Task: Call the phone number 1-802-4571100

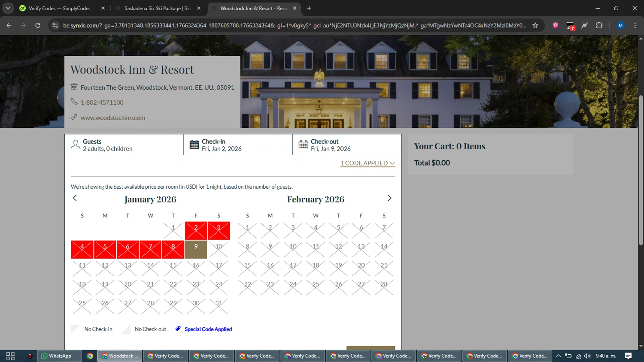Action: [102, 103]
